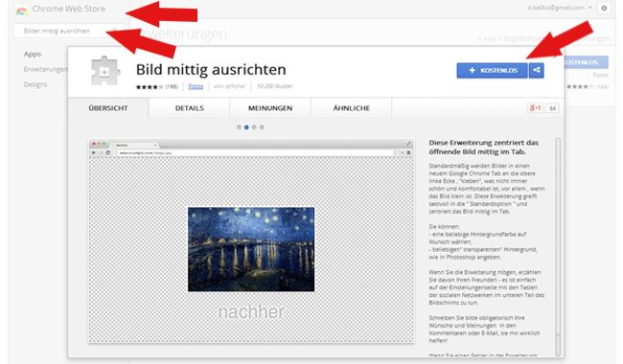
Task: Click the +1 count badge showing 54
Action: tap(552, 108)
